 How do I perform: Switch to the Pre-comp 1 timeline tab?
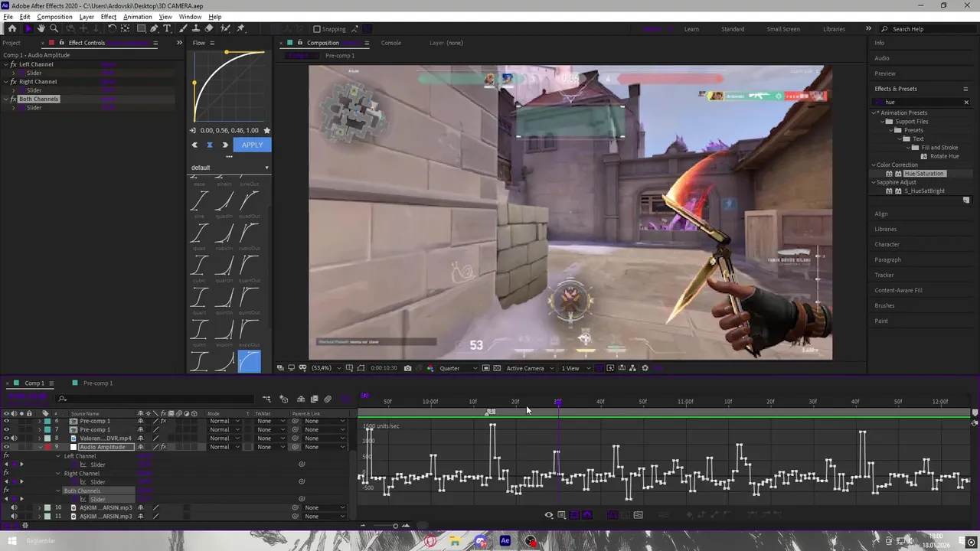(x=97, y=383)
